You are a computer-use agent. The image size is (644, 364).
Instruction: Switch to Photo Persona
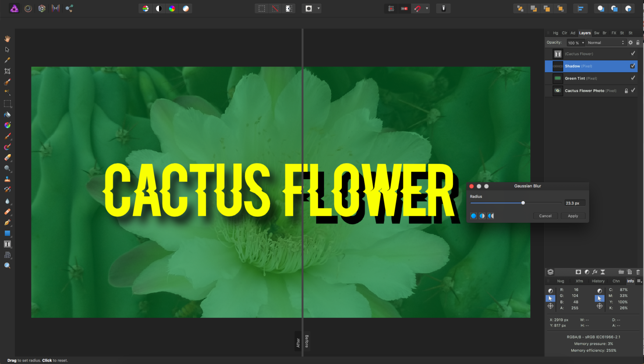point(14,8)
